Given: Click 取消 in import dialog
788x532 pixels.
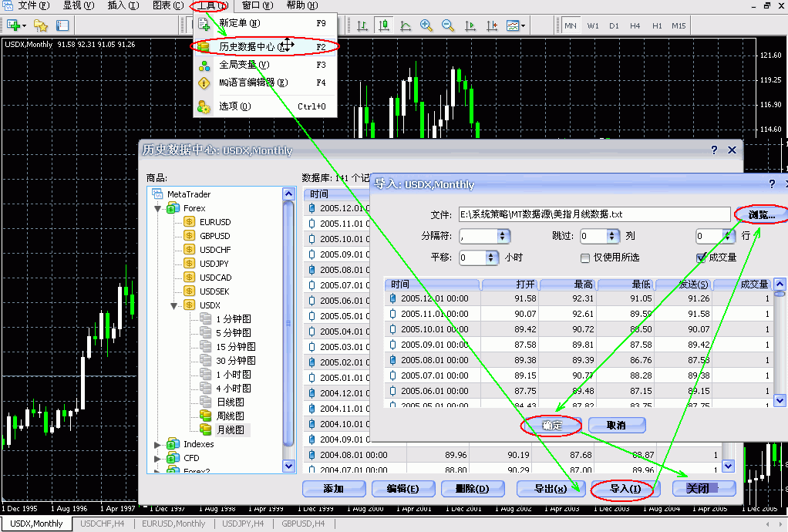Looking at the screenshot, I should tap(617, 426).
